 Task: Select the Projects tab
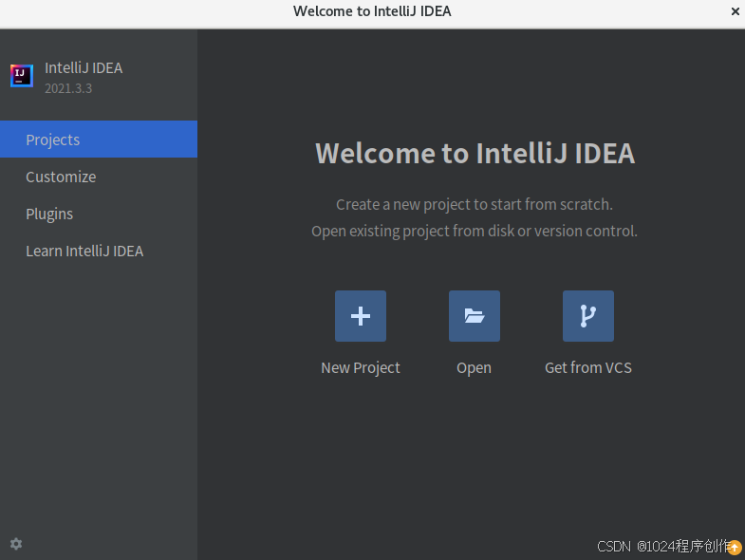pyautogui.click(x=99, y=140)
